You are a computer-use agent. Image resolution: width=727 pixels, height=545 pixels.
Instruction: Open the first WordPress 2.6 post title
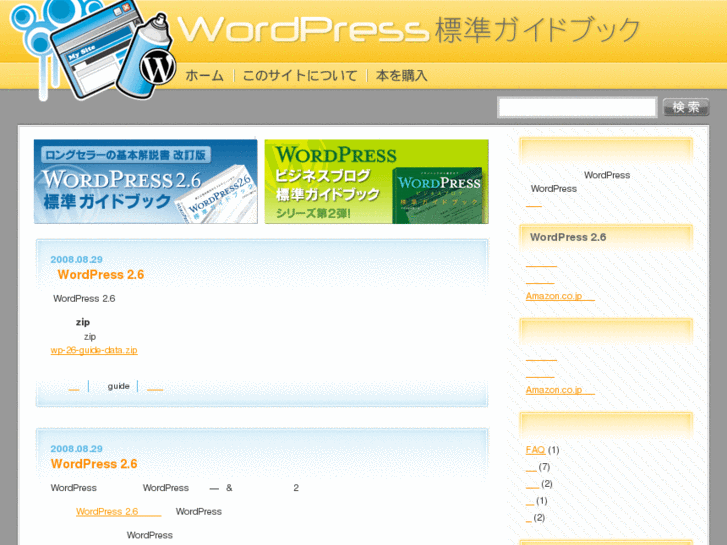(x=101, y=275)
